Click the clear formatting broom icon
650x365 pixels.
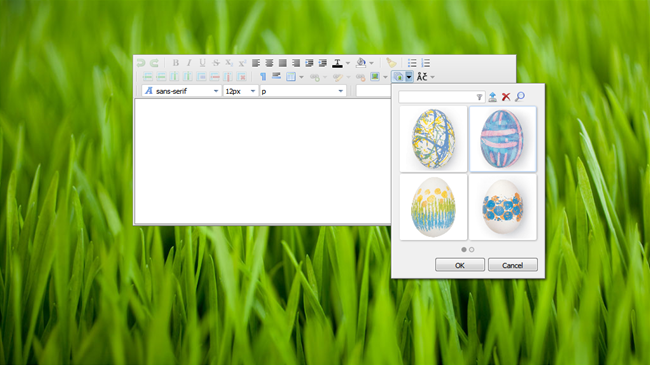(x=391, y=63)
